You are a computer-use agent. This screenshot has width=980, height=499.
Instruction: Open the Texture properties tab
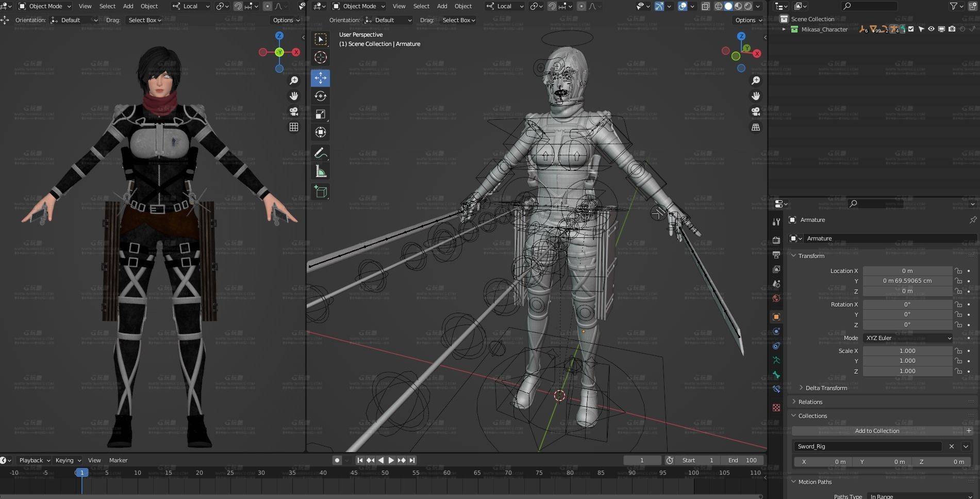[x=776, y=408]
